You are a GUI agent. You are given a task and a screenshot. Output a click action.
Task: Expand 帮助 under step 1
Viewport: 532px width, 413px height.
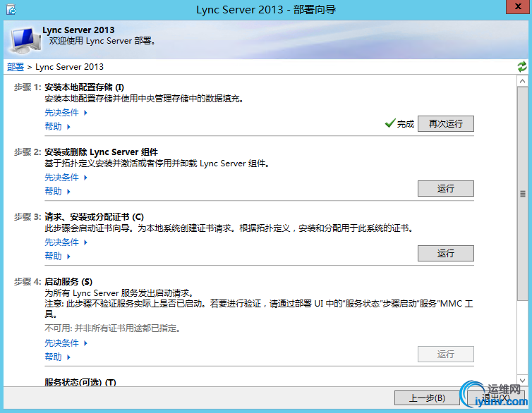click(57, 126)
